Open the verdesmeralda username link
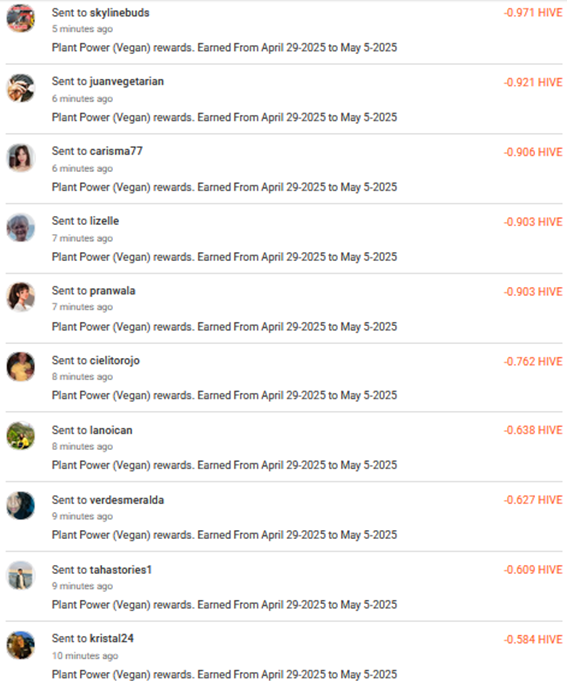Viewport: 567px width, 689px height. point(127,500)
